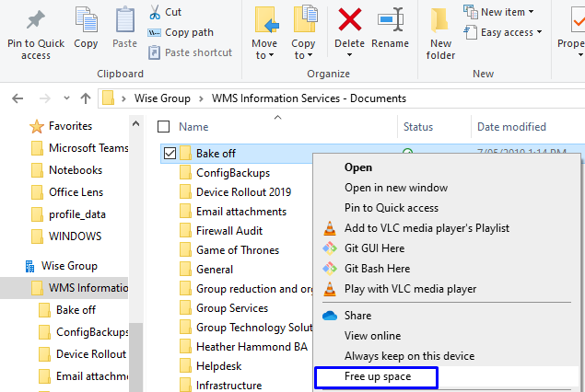Tick the select-all checkbox beside Name header
Viewport: 585px width, 392px height.
[x=163, y=127]
